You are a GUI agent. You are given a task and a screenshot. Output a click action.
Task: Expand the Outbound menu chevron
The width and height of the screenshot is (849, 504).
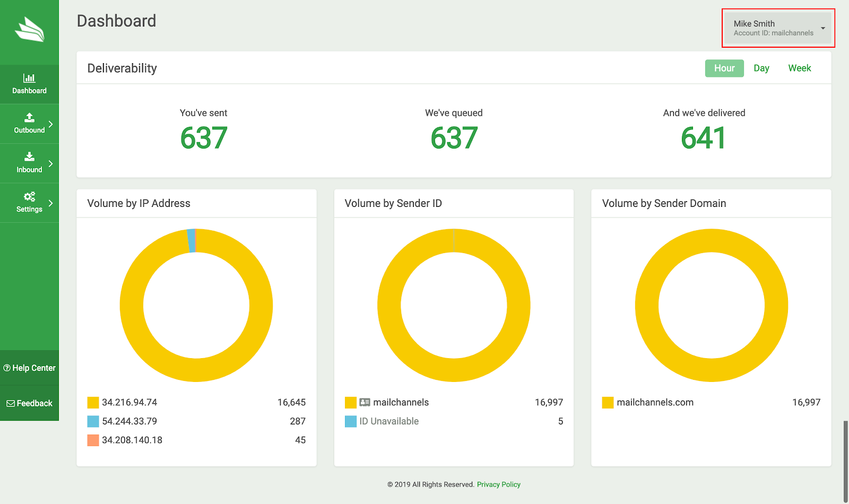(50, 124)
